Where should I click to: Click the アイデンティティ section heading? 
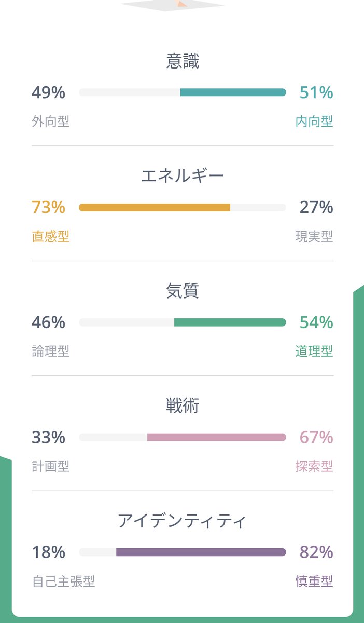point(183,521)
